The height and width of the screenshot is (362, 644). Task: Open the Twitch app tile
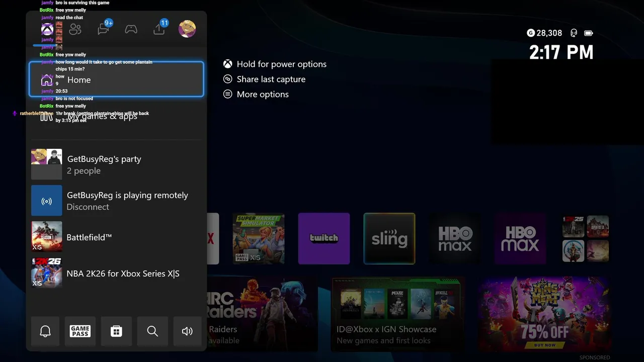[324, 238]
